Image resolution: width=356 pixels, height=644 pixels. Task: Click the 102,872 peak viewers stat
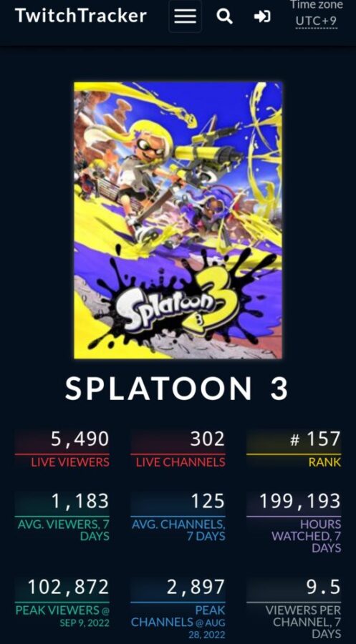coord(68,587)
